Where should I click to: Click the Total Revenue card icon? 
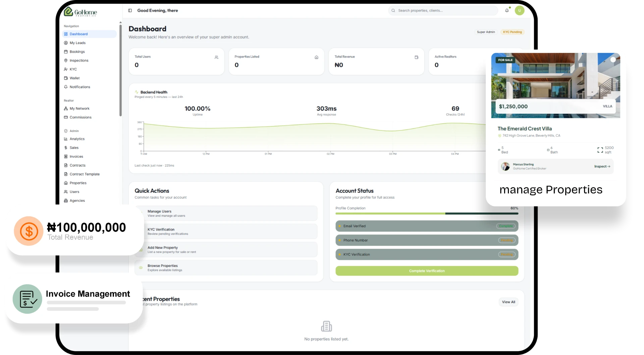pos(416,57)
